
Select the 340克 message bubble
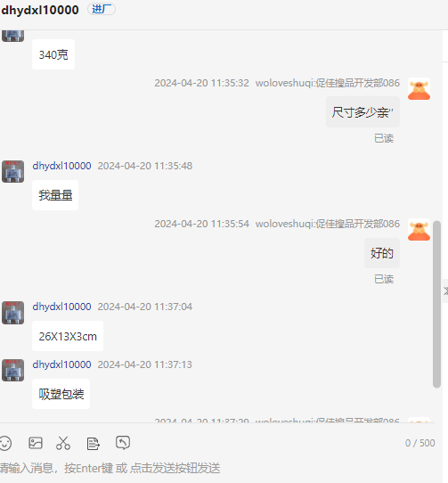click(53, 54)
